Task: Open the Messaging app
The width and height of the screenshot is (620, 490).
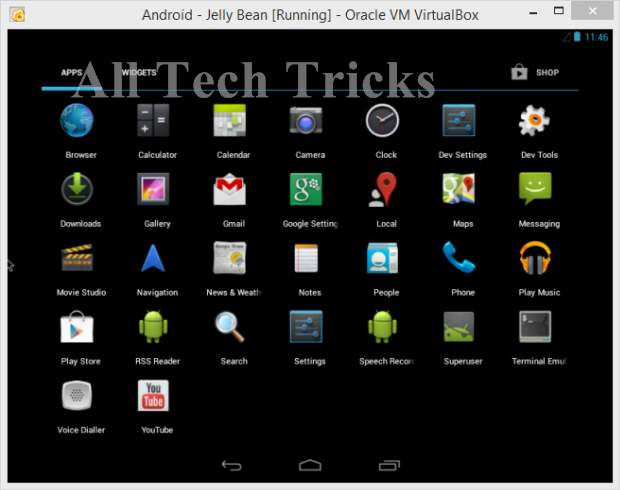Action: click(535, 189)
